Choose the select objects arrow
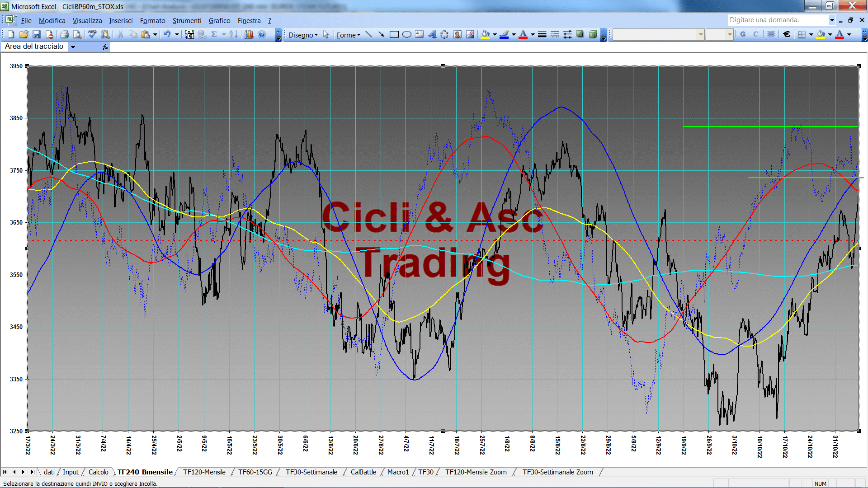The image size is (868, 488). coord(326,34)
